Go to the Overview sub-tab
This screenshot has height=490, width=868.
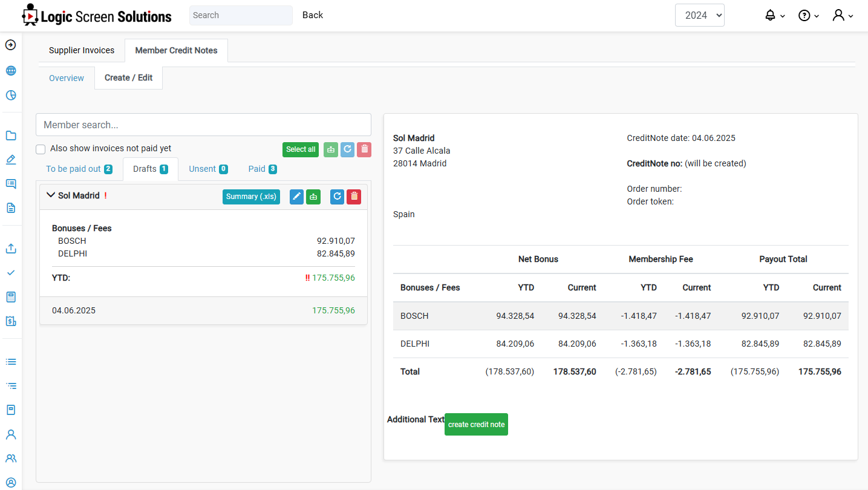coord(67,78)
